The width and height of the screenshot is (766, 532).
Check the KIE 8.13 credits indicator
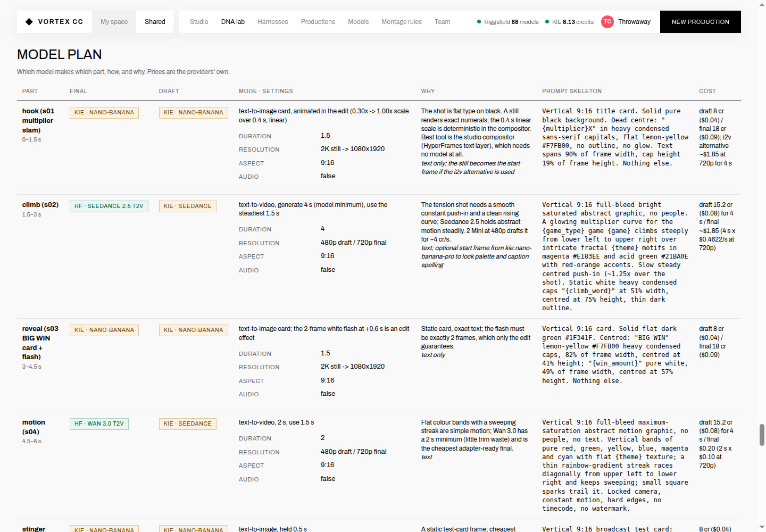click(x=569, y=22)
